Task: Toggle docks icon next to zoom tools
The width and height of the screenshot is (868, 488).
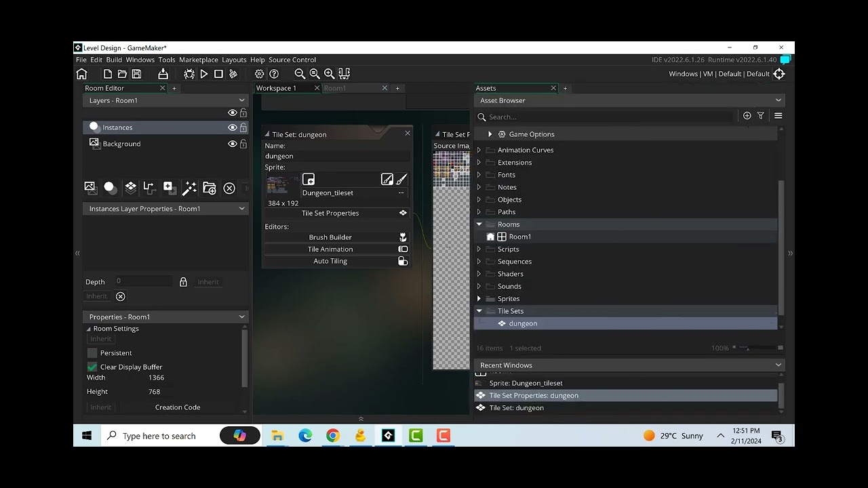Action: coord(344,74)
